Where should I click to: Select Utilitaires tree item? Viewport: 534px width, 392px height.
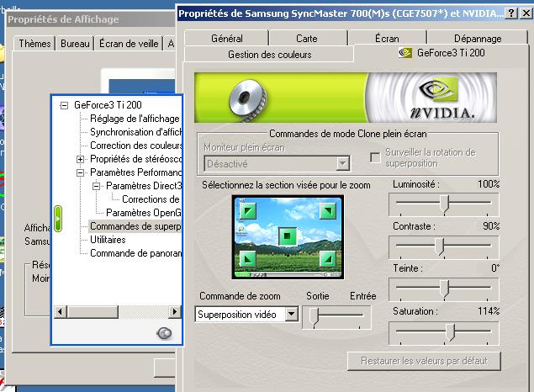click(x=108, y=240)
